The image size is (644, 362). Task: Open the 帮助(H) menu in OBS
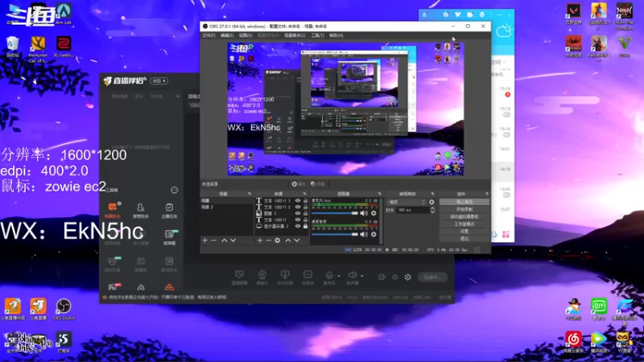click(336, 35)
